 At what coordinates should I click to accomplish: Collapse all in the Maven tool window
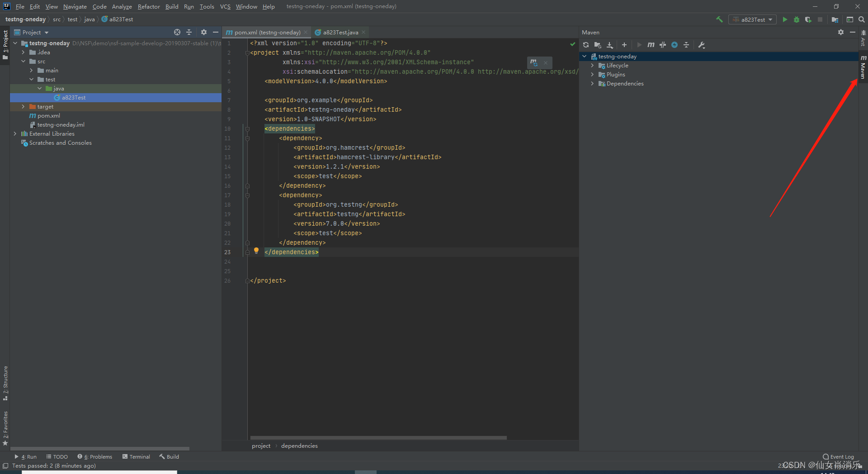tap(686, 45)
